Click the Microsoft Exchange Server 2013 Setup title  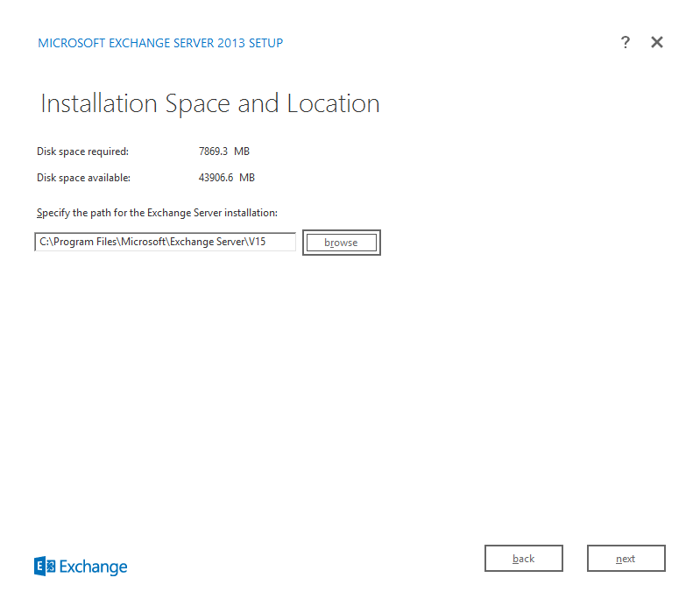(x=160, y=43)
